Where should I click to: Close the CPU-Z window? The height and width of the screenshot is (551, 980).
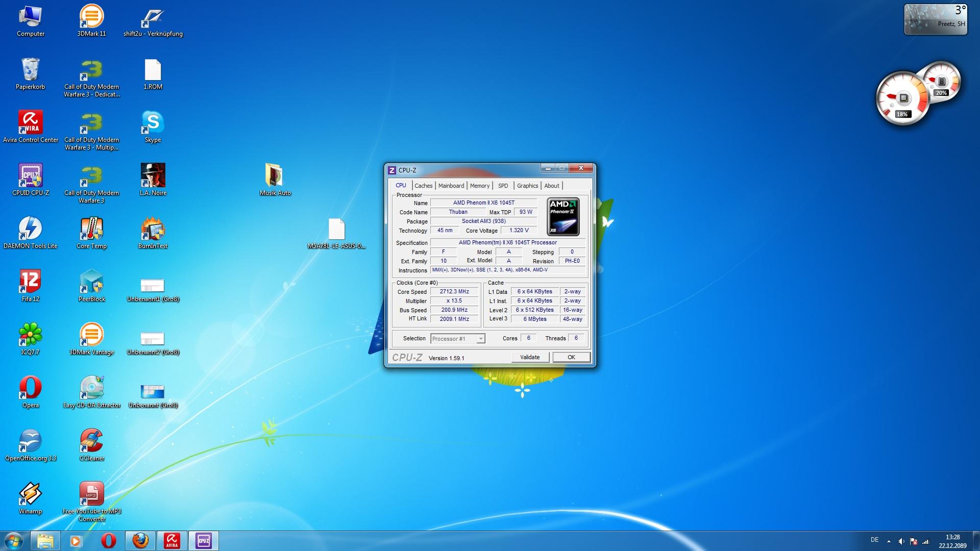point(581,168)
